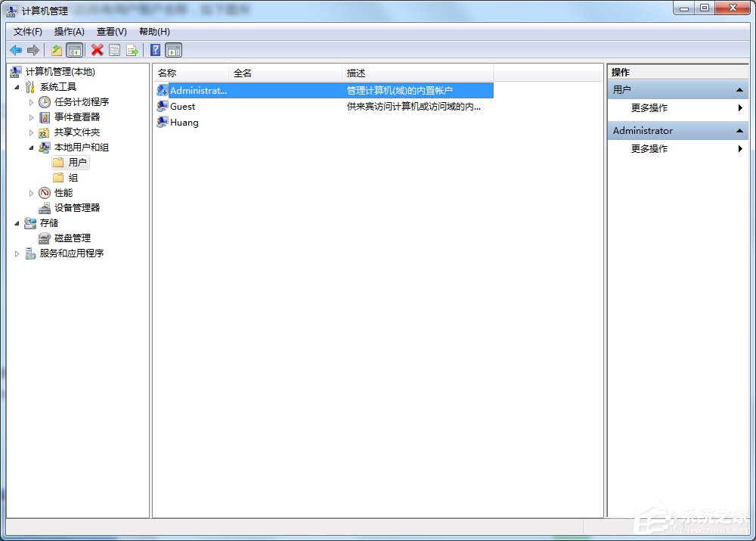Expand the 服务和应用程序 node
The width and height of the screenshot is (756, 541).
click(x=17, y=253)
